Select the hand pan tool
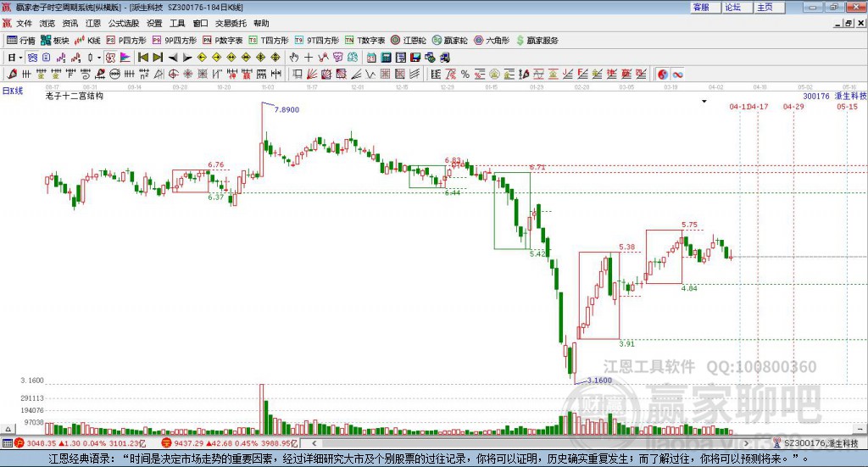868x467 pixels. [x=294, y=58]
